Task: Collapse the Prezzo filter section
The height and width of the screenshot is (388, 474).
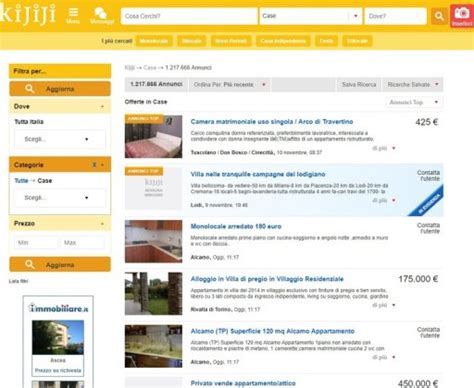Action: coord(102,223)
